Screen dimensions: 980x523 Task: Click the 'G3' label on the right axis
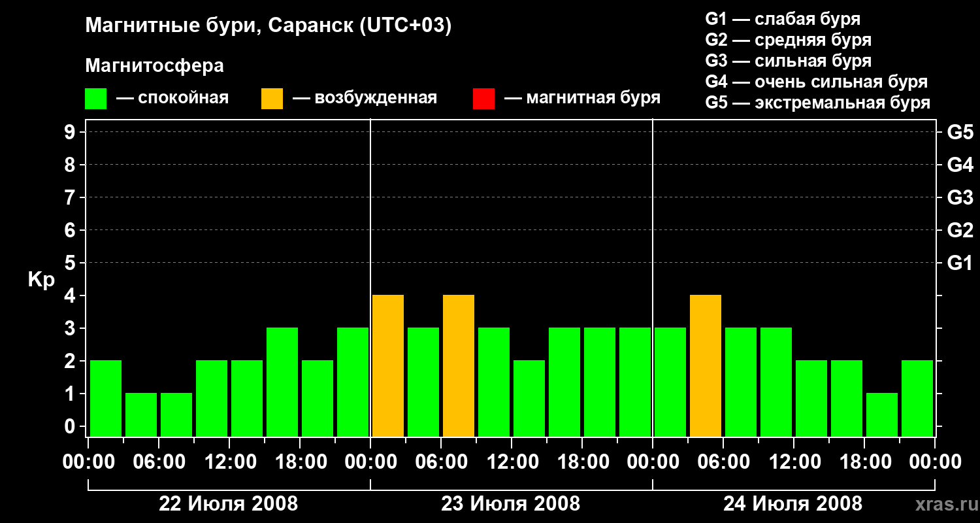(960, 198)
